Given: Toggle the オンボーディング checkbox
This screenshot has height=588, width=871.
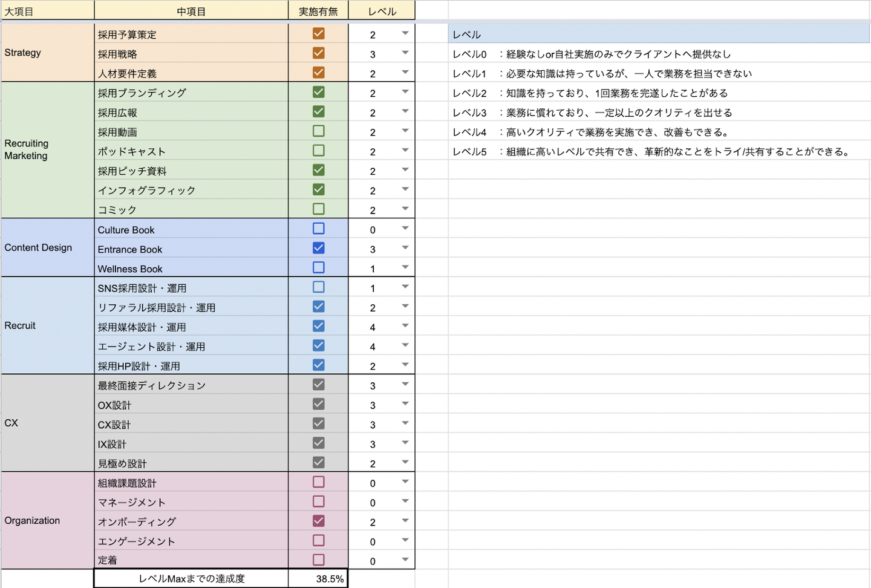Looking at the screenshot, I should coord(319,521).
